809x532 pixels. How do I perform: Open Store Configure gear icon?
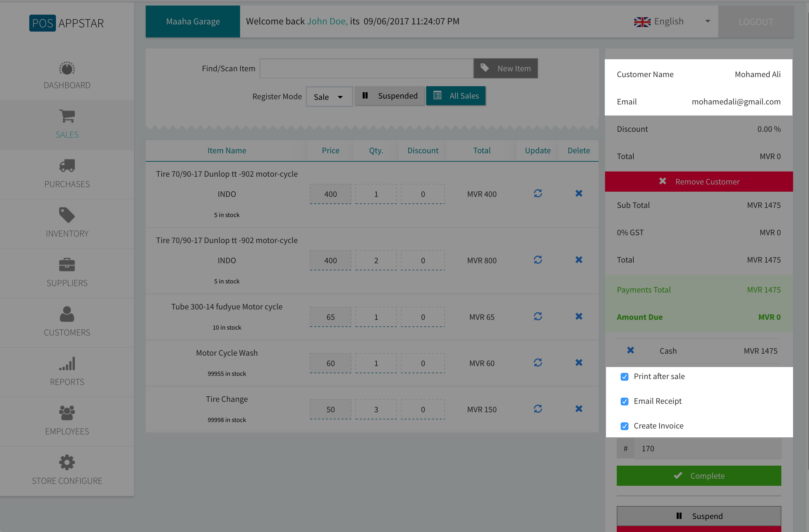click(67, 462)
